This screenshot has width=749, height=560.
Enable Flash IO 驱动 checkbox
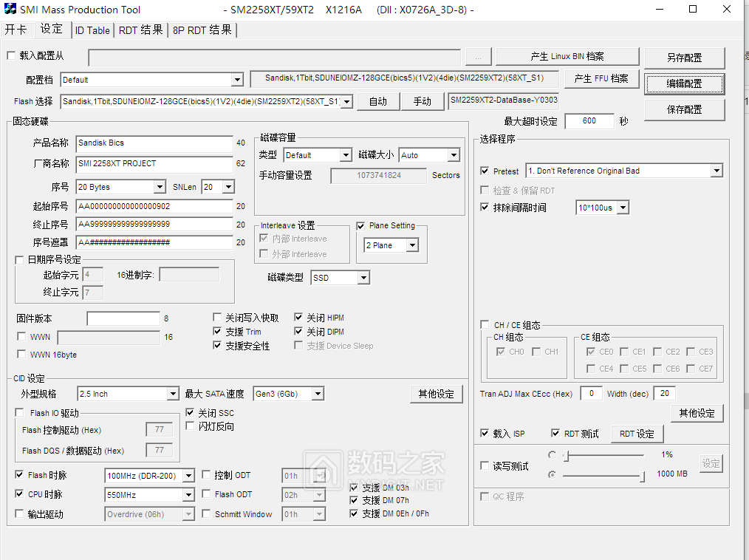20,412
